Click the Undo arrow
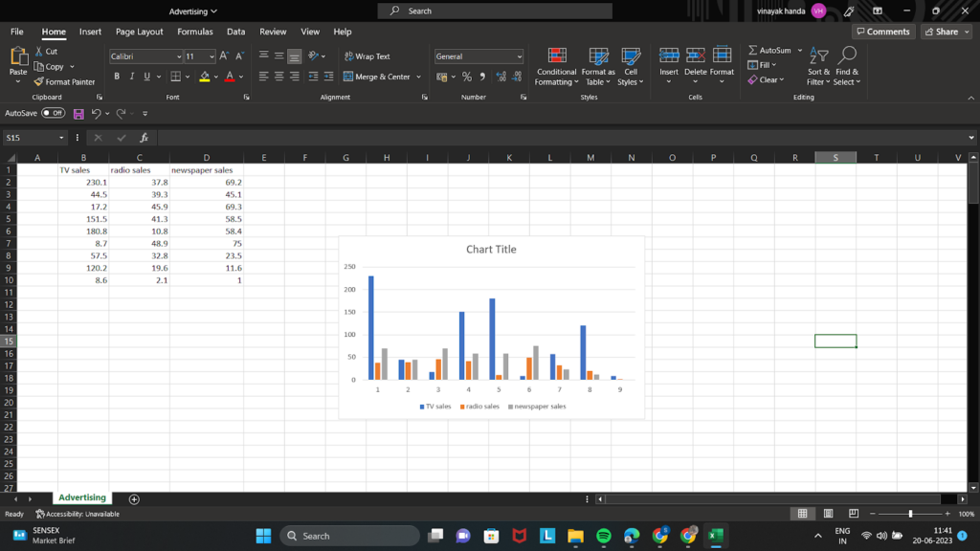 coord(96,114)
